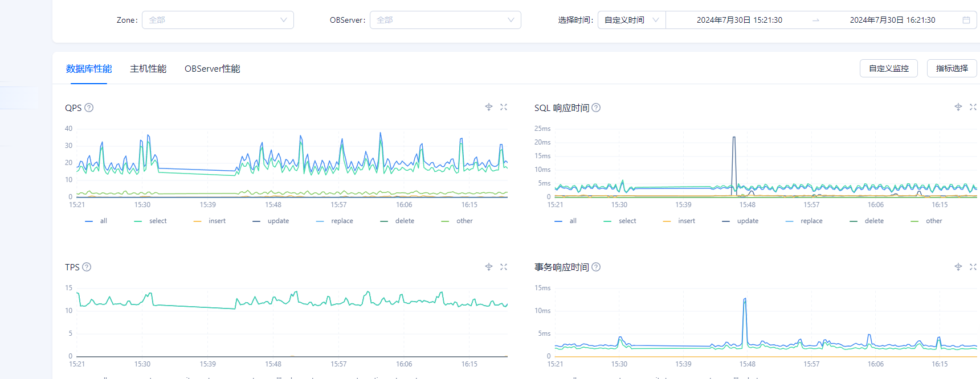980x379 pixels.
Task: Click the 自定义监控 button
Action: point(888,68)
